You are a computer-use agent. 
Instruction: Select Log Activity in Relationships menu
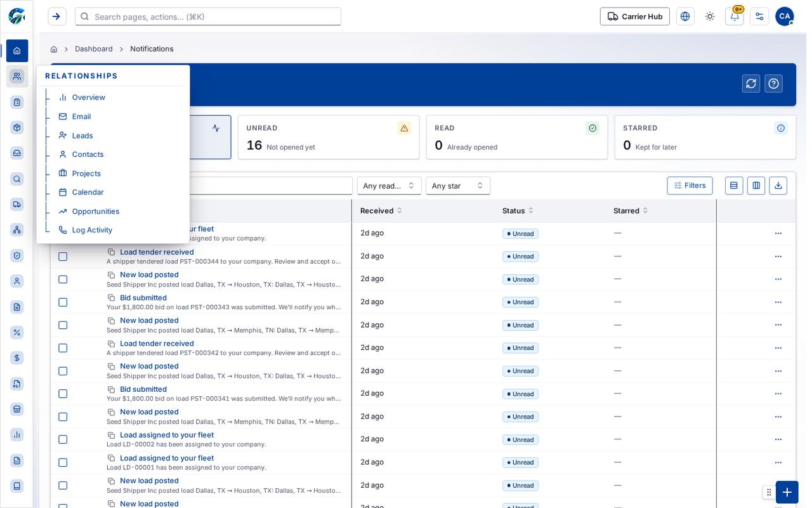[92, 230]
